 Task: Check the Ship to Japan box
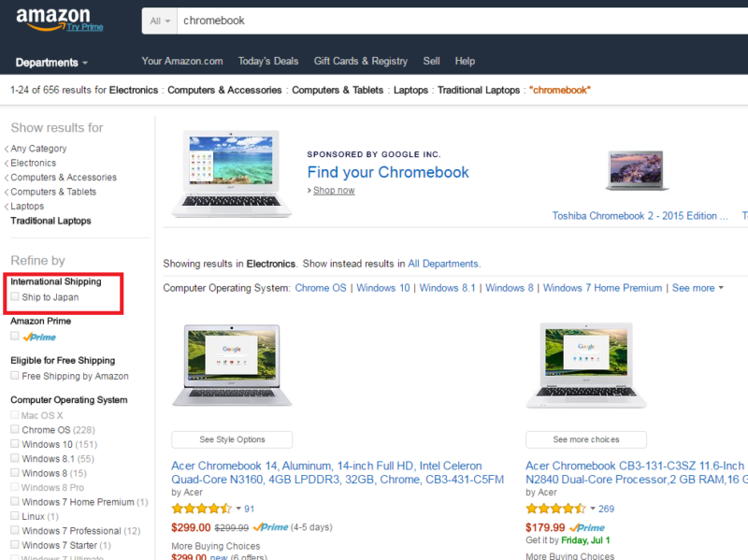point(15,296)
